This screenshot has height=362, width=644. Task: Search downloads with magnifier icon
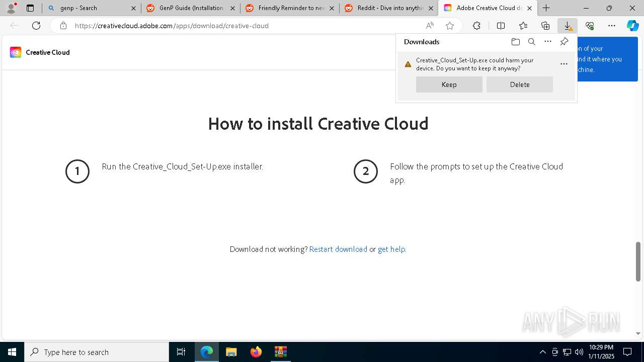point(532,42)
